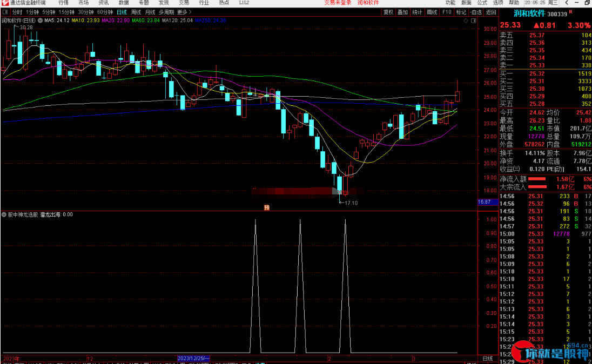This screenshot has height=364, width=592.
Task: Toggle the left sidebar panel icon
Action: pyautogui.click(x=5, y=12)
